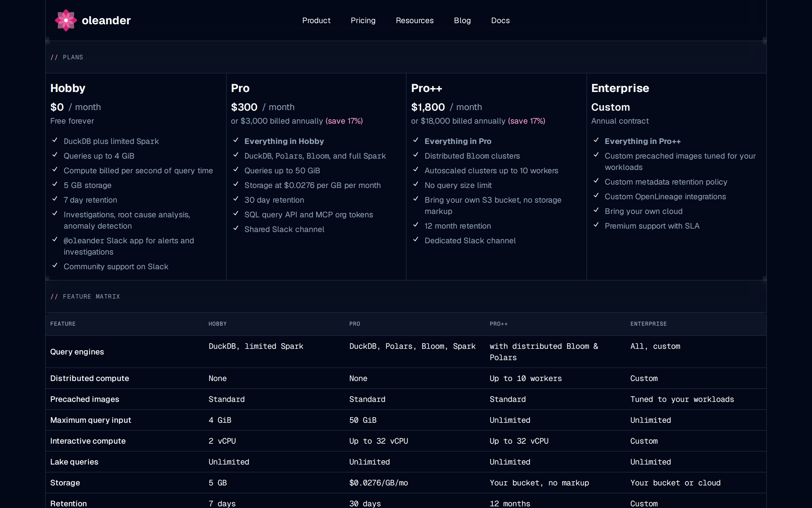Click checkmark beside Everything in Pro++
This screenshot has height=508, width=812.
[596, 140]
